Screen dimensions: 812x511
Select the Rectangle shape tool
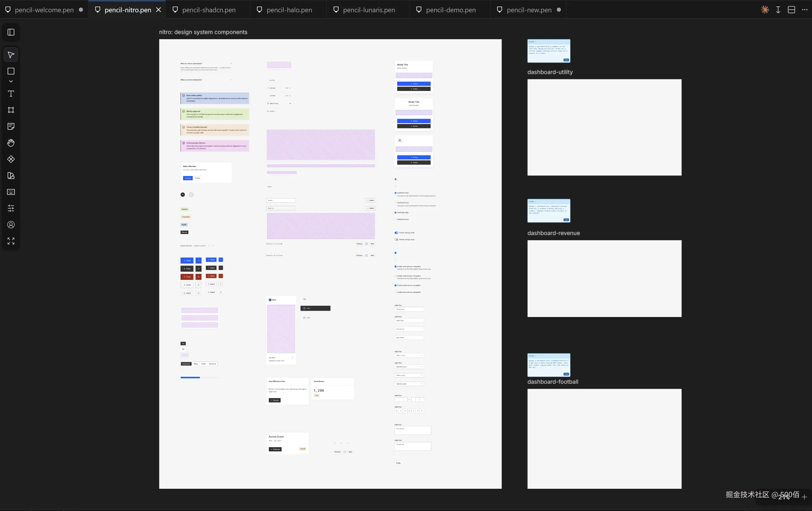tap(11, 71)
